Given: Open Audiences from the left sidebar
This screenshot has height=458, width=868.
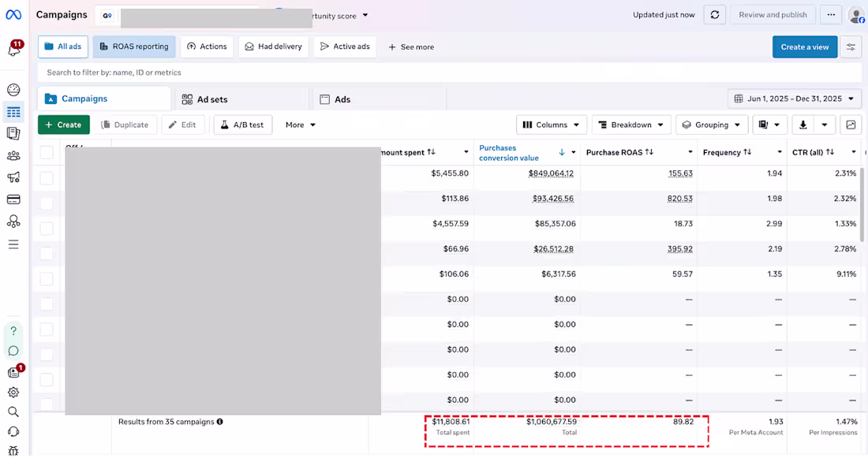Looking at the screenshot, I should pyautogui.click(x=13, y=155).
